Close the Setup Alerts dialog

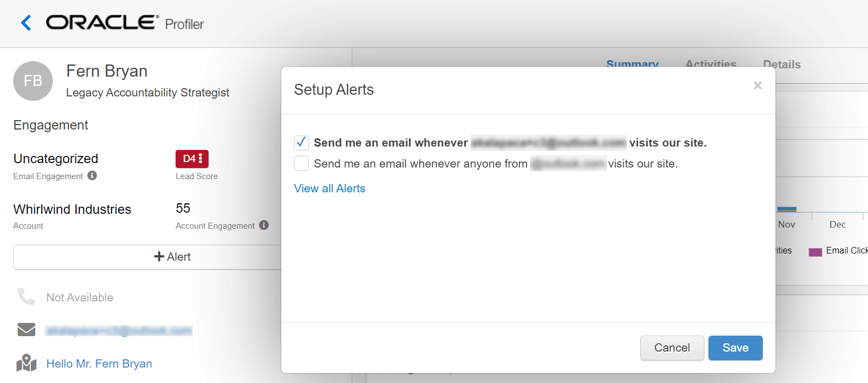point(758,85)
